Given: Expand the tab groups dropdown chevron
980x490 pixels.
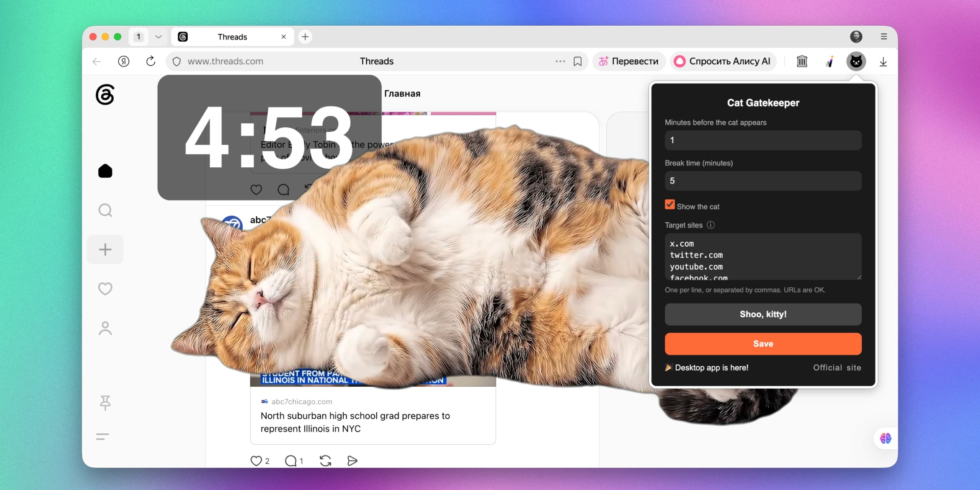Looking at the screenshot, I should tap(158, 37).
